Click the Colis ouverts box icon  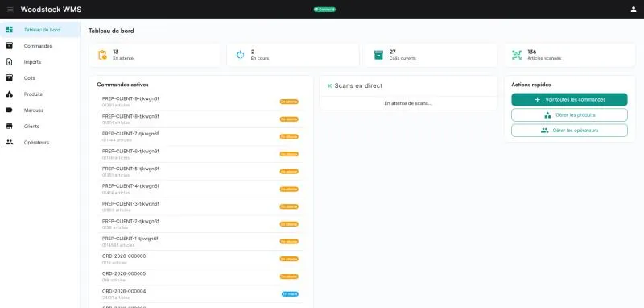(x=378, y=55)
